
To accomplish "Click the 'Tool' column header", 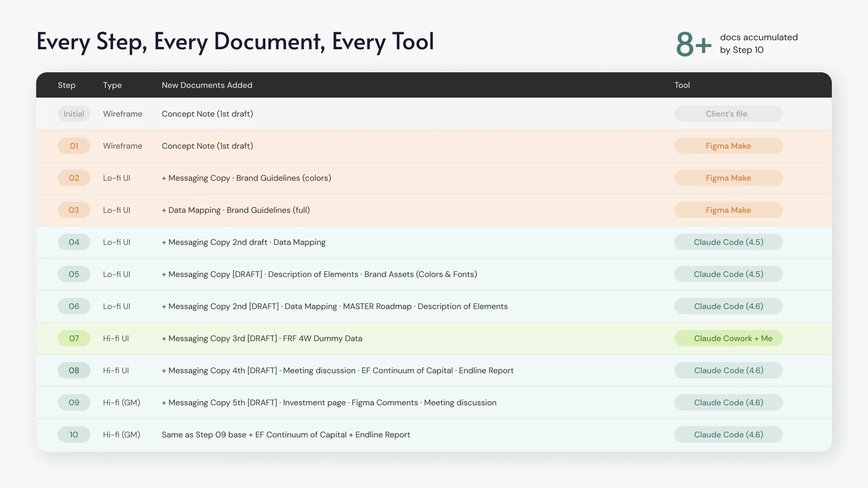I will [682, 85].
